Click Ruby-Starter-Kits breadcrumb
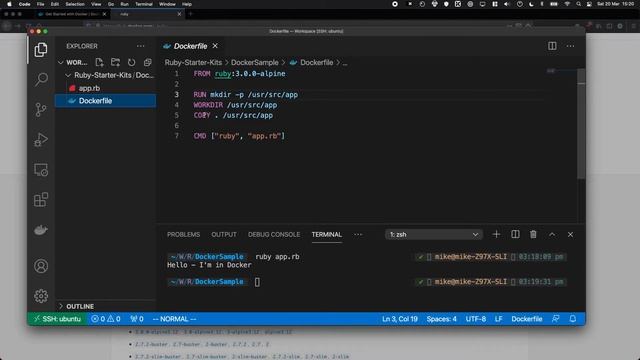640x360 pixels. pyautogui.click(x=193, y=62)
